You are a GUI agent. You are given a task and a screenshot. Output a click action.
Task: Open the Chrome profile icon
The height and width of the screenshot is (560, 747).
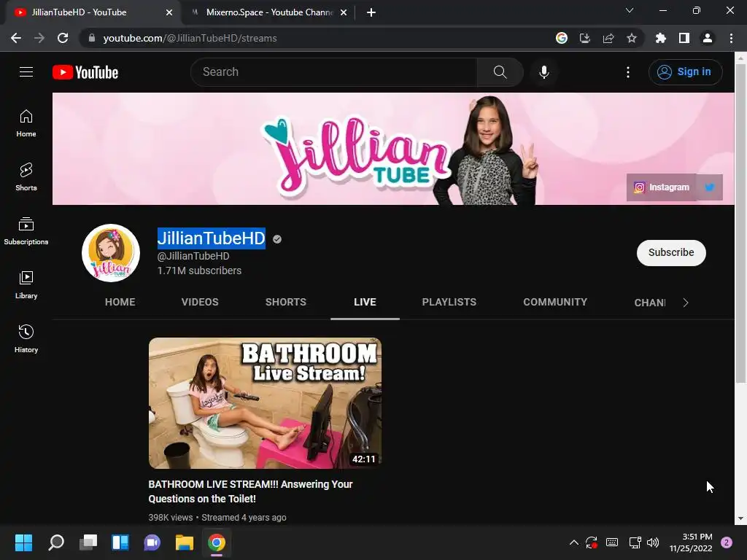tap(708, 38)
